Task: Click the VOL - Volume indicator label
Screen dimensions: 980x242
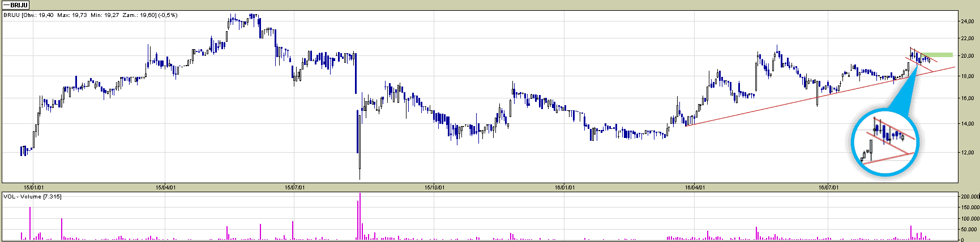Action: [x=33, y=197]
